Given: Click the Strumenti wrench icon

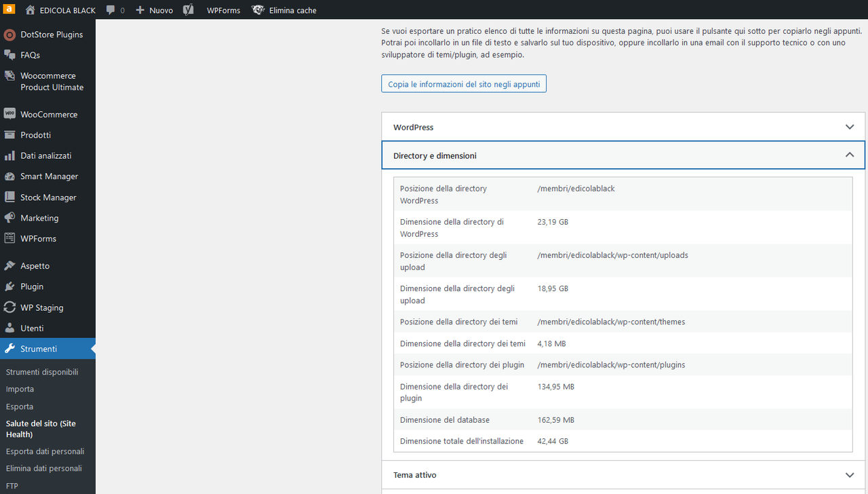Looking at the screenshot, I should coord(9,349).
